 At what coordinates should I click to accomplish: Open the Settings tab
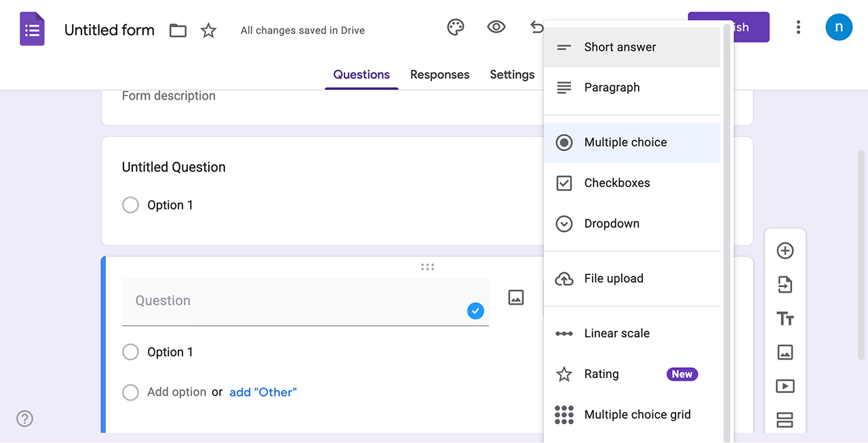512,75
